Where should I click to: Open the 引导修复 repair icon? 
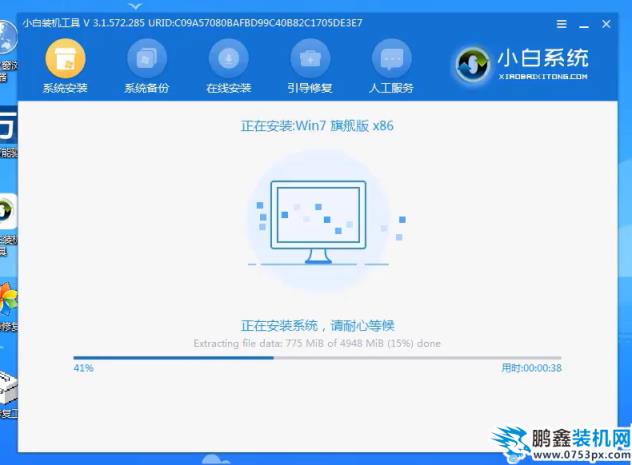(310, 59)
